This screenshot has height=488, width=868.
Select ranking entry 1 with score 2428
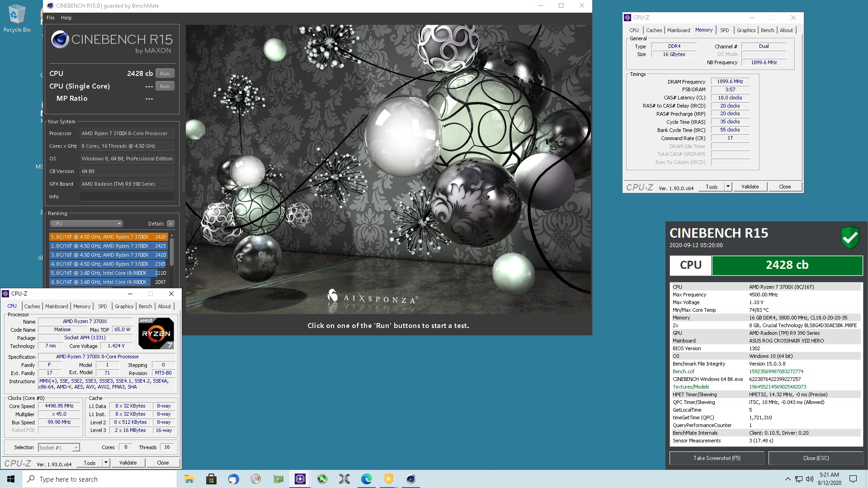(108, 237)
